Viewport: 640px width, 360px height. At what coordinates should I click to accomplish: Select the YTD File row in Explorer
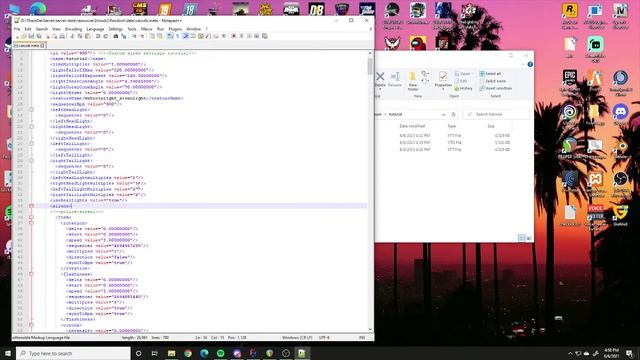[454, 143]
